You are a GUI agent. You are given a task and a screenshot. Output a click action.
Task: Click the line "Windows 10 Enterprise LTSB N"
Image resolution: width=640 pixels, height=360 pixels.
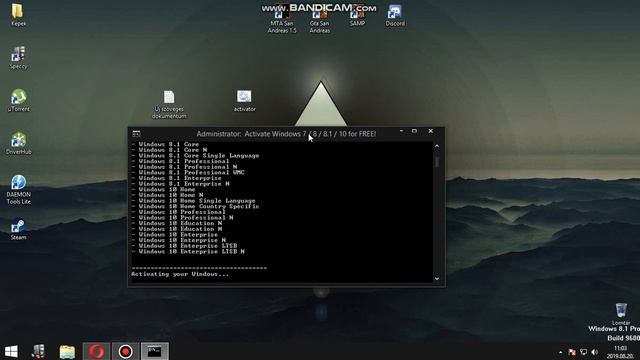pos(191,251)
